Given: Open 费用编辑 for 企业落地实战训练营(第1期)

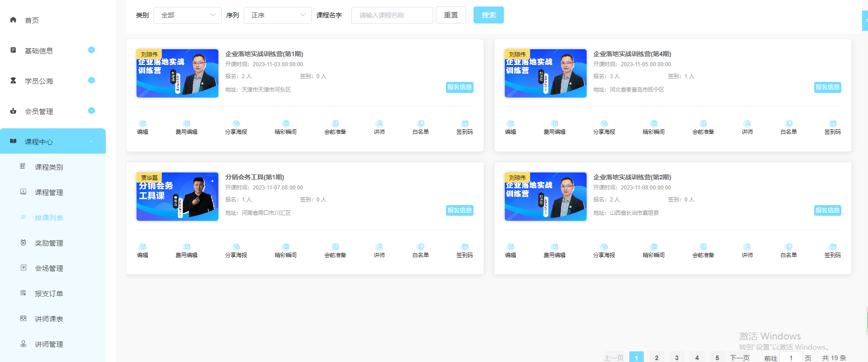Looking at the screenshot, I should [187, 127].
